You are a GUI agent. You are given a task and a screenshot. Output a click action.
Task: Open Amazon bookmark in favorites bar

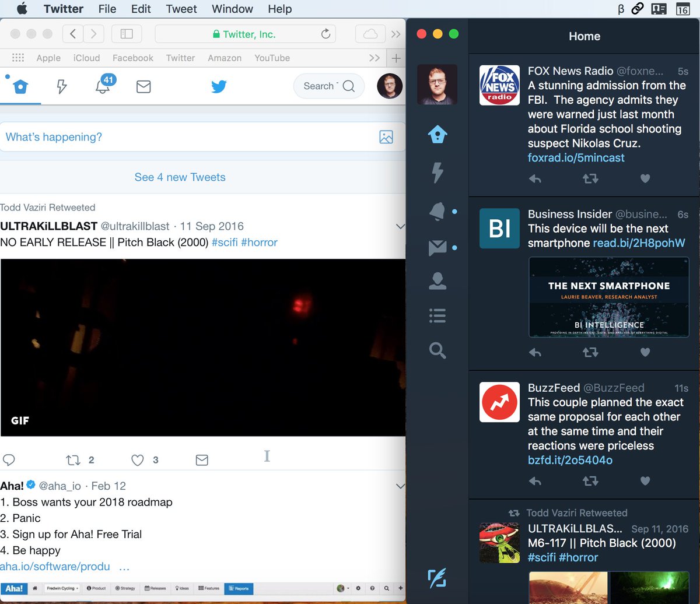click(x=225, y=58)
